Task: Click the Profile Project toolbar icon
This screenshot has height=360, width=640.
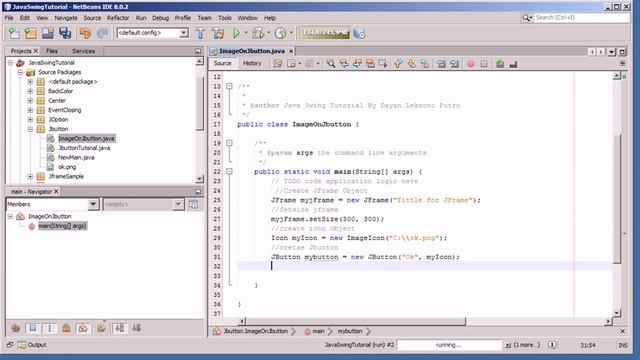Action: [280, 33]
